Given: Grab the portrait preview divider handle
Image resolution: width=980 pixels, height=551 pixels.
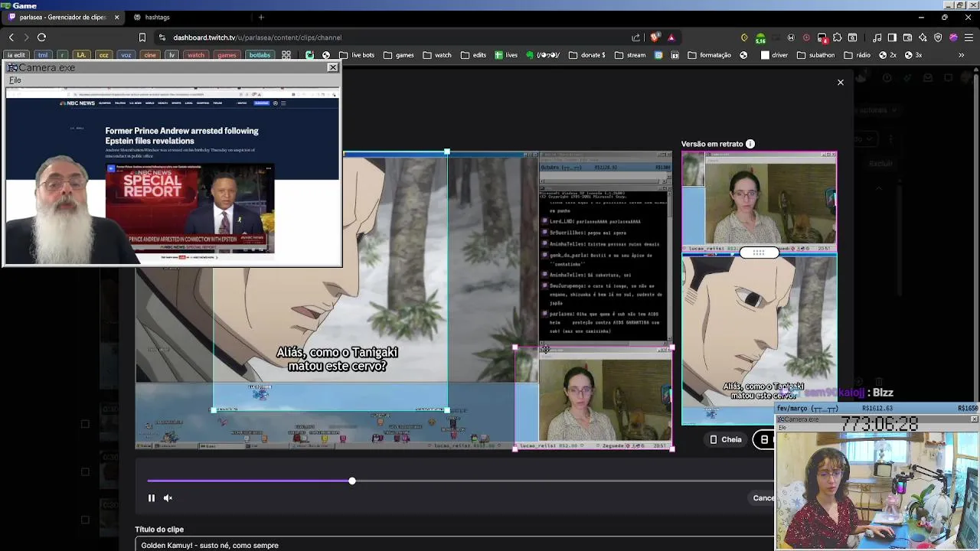Looking at the screenshot, I should (x=759, y=253).
